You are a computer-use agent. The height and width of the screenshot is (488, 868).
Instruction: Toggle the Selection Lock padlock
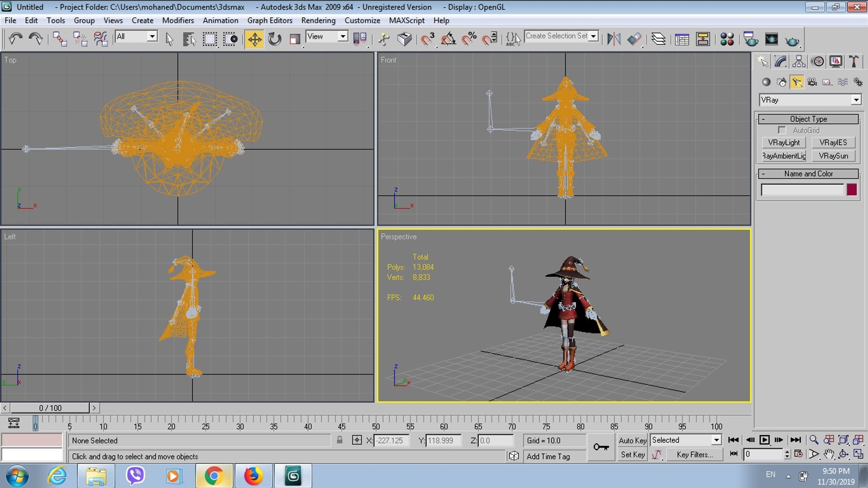[340, 440]
